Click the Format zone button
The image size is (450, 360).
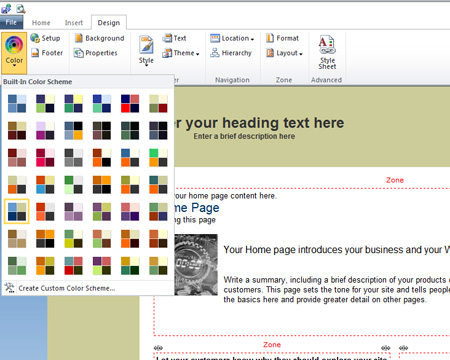pos(282,38)
